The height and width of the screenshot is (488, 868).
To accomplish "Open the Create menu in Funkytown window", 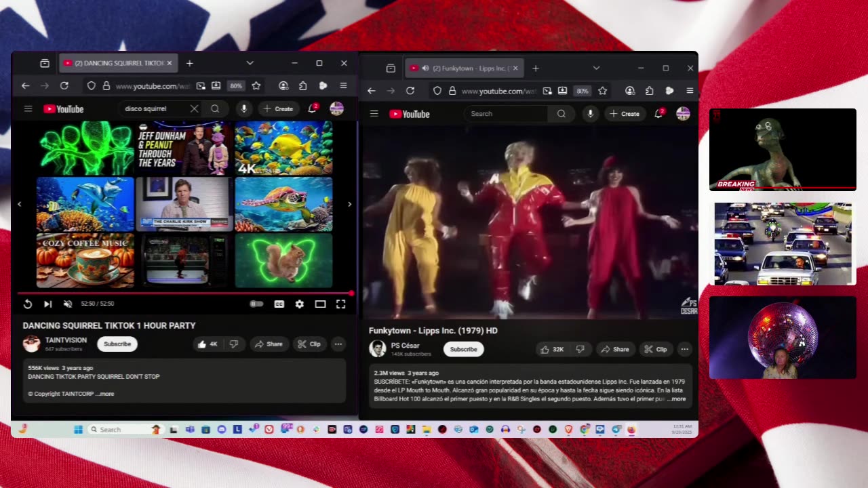I will click(625, 114).
